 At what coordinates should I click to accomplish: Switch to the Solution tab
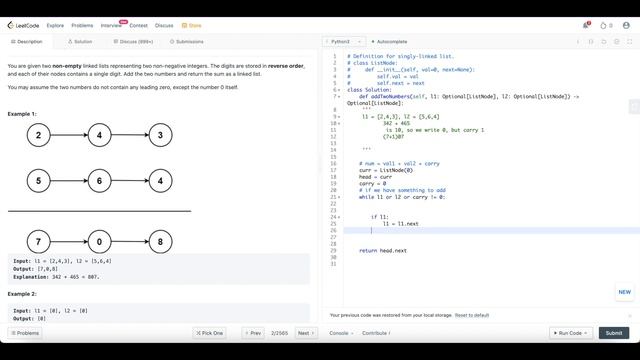80,42
